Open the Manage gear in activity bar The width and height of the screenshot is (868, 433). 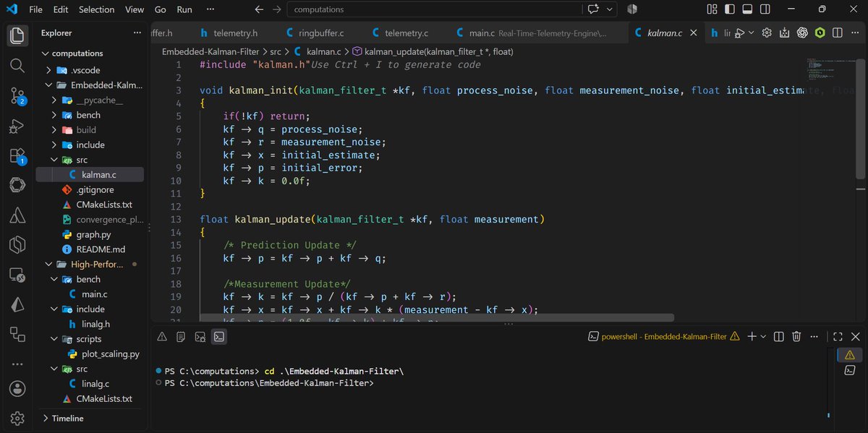coord(18,418)
